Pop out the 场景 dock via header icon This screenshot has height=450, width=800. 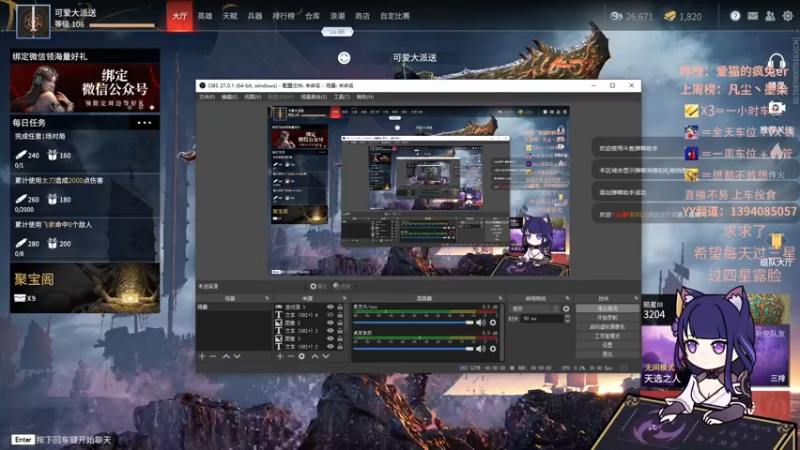(x=267, y=298)
